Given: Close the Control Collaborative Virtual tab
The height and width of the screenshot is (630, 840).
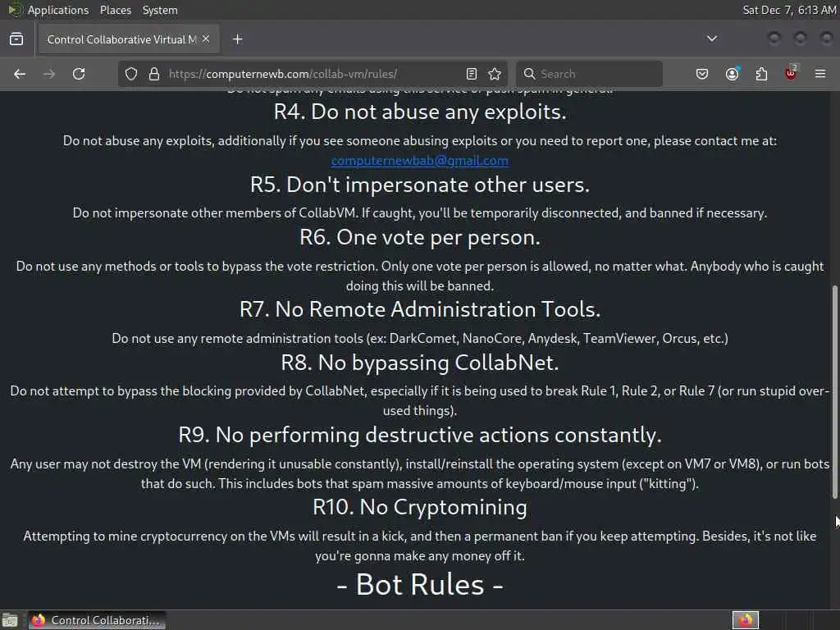Looking at the screenshot, I should coord(206,39).
